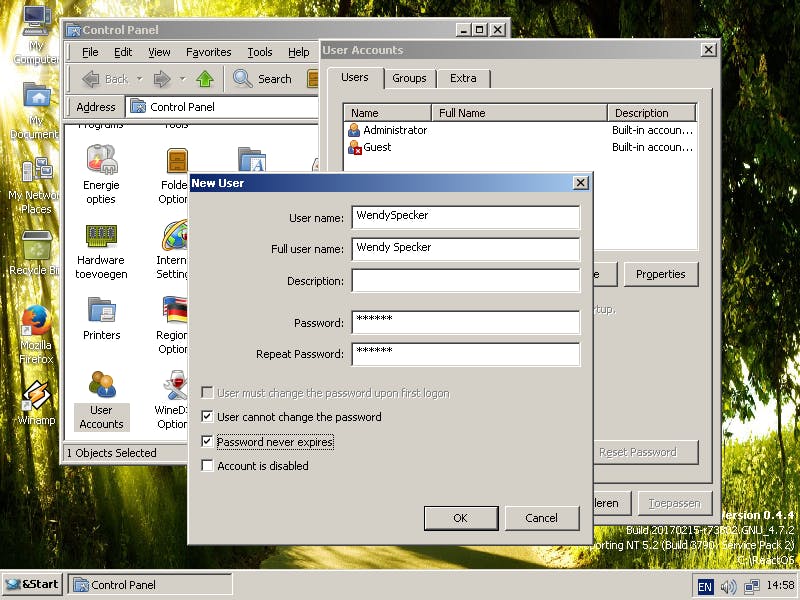The image size is (800, 600).
Task: Open the Recycle Bin on desktop
Action: (35, 254)
